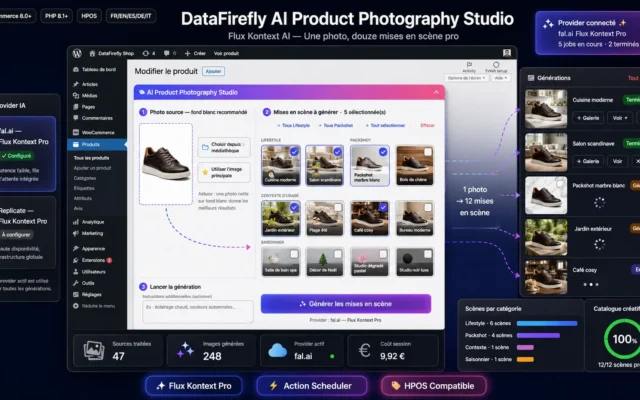Open Ajouter un produit submenu item
This screenshot has width=640, height=400.
92,168
